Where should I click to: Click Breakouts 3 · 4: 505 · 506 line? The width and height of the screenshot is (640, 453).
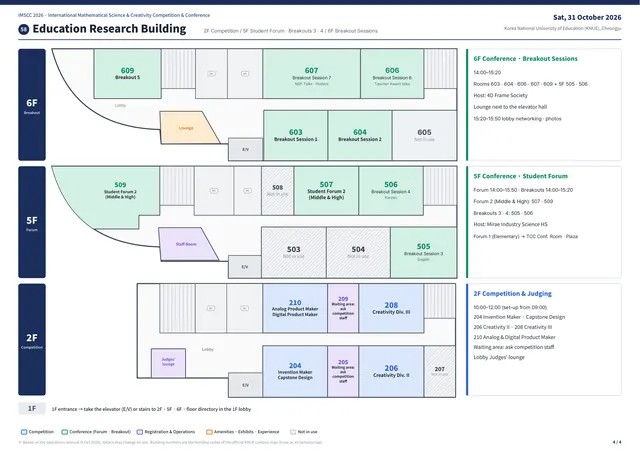click(503, 213)
